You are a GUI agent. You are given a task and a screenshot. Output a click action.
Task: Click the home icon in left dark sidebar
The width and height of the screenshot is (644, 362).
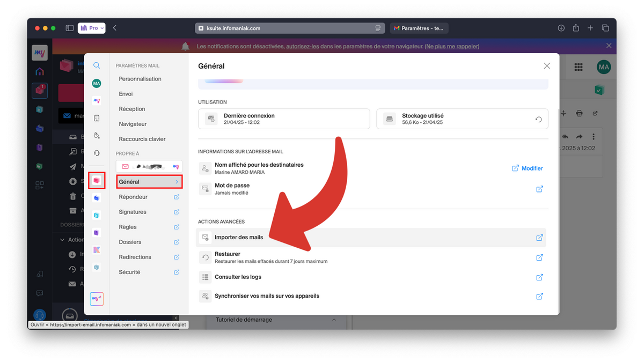[40, 71]
